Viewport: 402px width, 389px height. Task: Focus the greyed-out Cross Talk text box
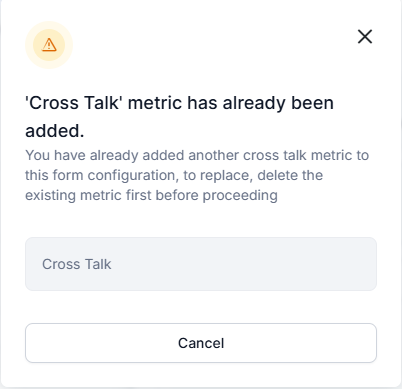[x=201, y=264]
